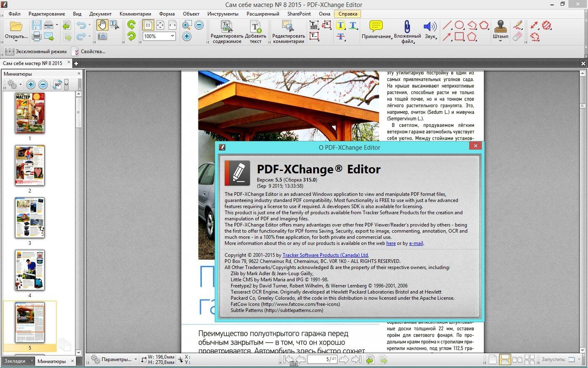Open the Комментарии menu

coord(135,13)
